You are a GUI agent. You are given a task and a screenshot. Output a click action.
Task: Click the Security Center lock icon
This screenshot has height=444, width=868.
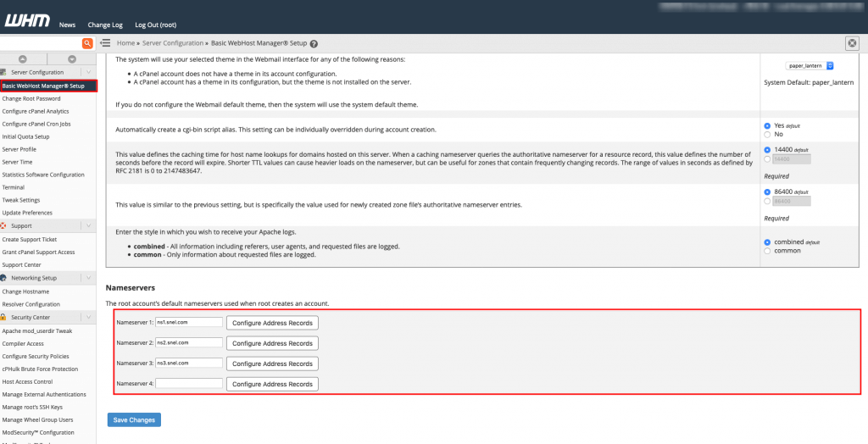pos(4,317)
